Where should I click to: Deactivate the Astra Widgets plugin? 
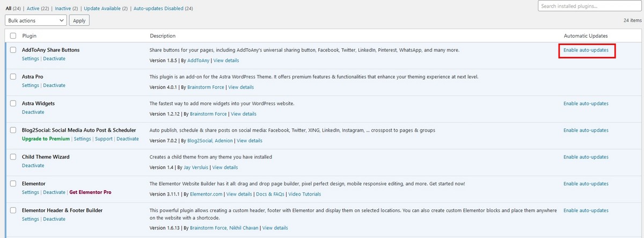(x=33, y=112)
